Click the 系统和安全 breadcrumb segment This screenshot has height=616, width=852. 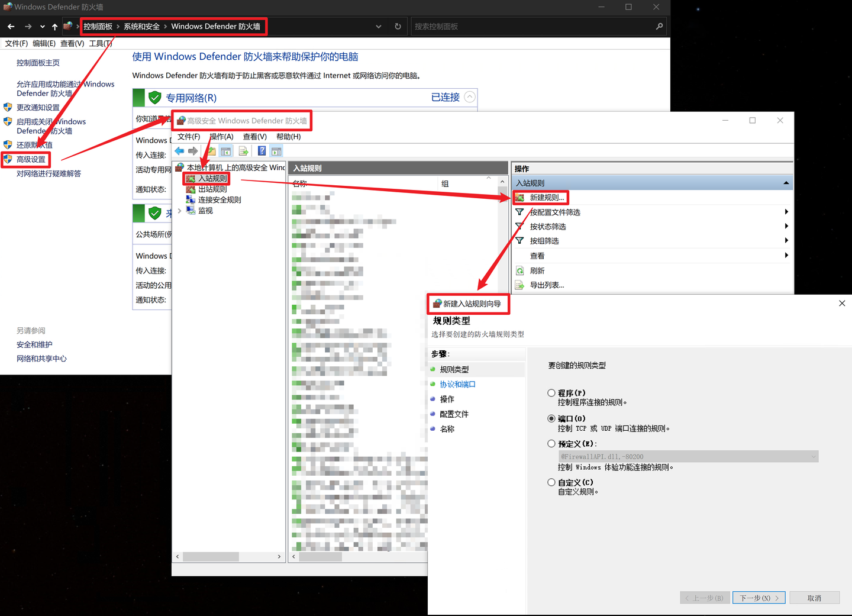(141, 27)
